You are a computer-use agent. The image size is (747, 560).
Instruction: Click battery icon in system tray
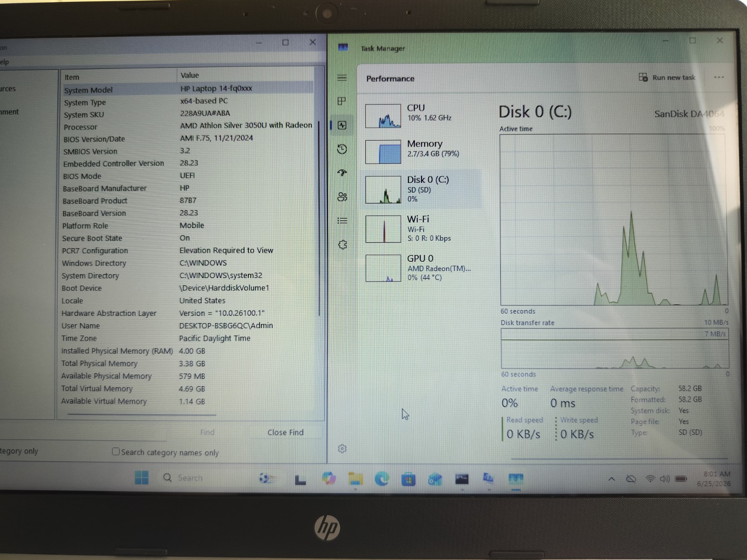681,479
